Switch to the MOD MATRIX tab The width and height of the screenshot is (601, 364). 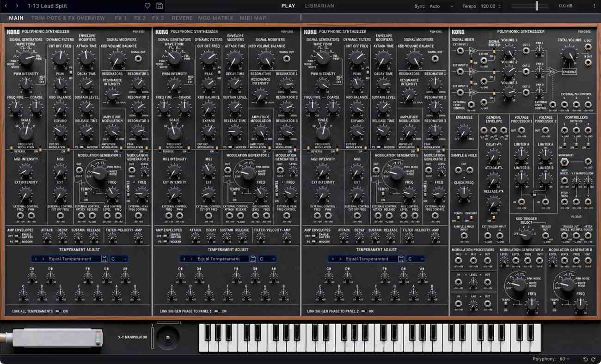(x=216, y=18)
